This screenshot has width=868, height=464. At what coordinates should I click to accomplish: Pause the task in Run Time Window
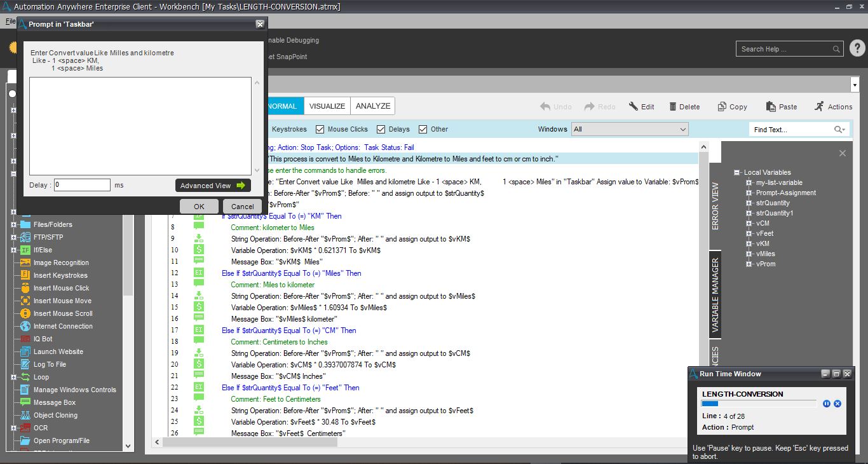tap(827, 404)
